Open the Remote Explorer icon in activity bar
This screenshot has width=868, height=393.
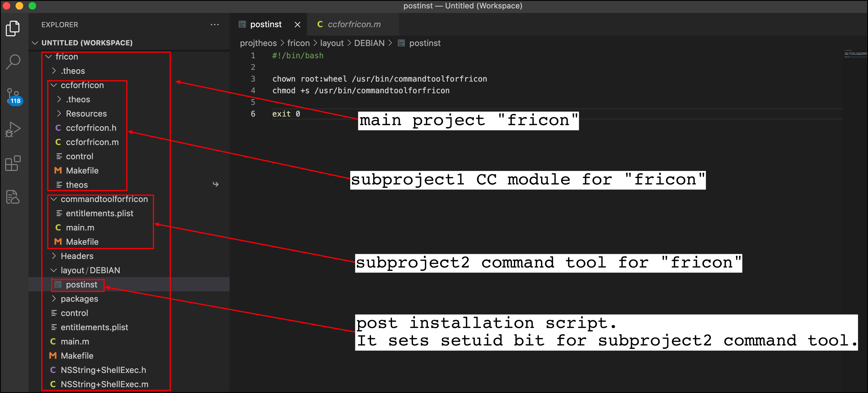coord(13,197)
